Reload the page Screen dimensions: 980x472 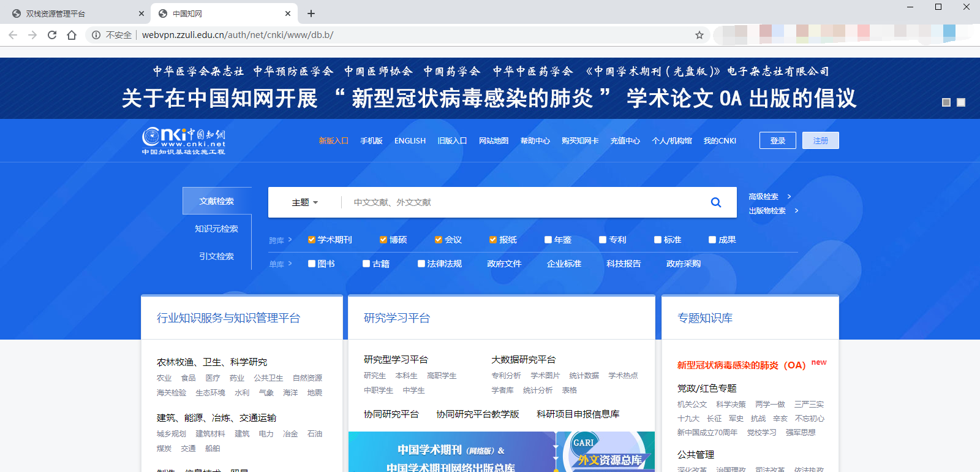click(52, 35)
